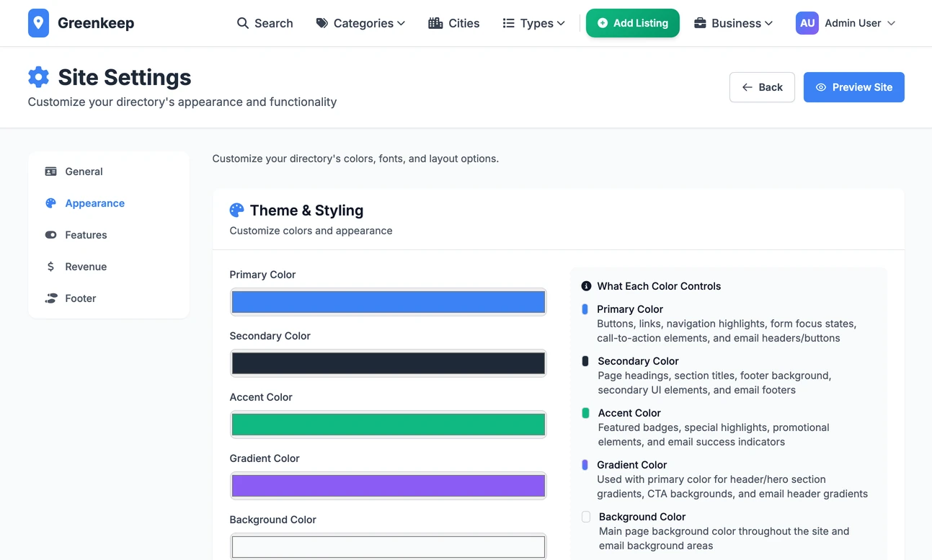Click the tag icon beside Categories
The image size is (932, 560).
[322, 23]
